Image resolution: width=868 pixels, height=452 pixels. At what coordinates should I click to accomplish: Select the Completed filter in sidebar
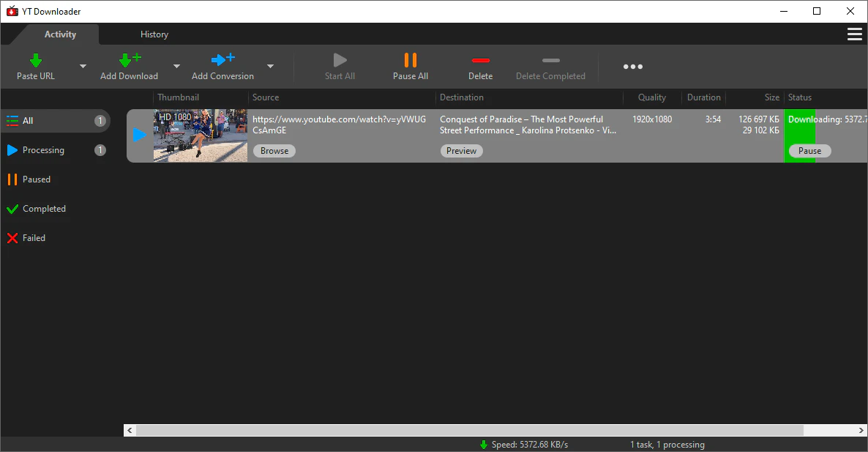click(x=42, y=208)
